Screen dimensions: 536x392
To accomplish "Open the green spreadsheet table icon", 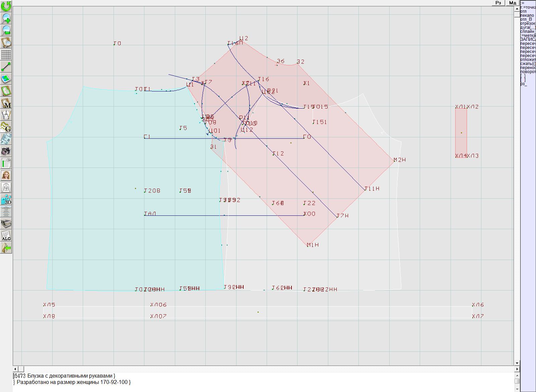I will pos(6,164).
